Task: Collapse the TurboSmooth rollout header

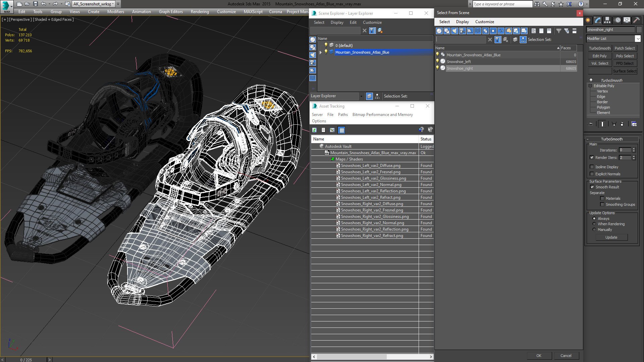Action: click(611, 139)
